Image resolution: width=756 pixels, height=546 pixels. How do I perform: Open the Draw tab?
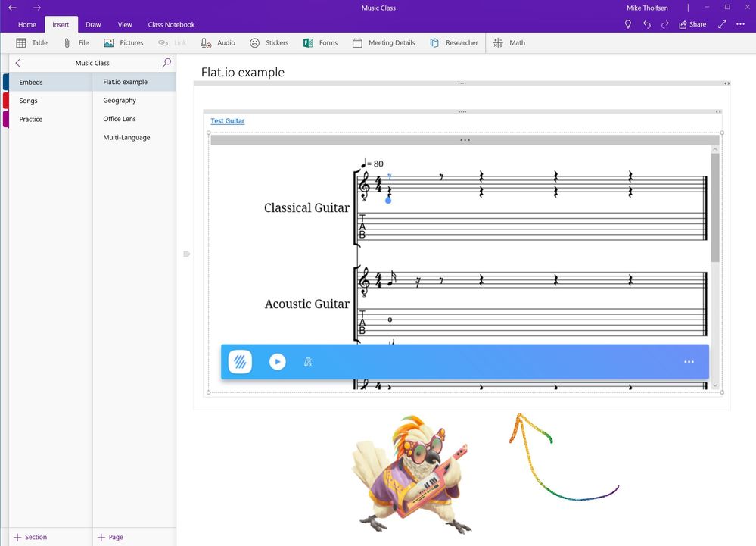(x=93, y=24)
